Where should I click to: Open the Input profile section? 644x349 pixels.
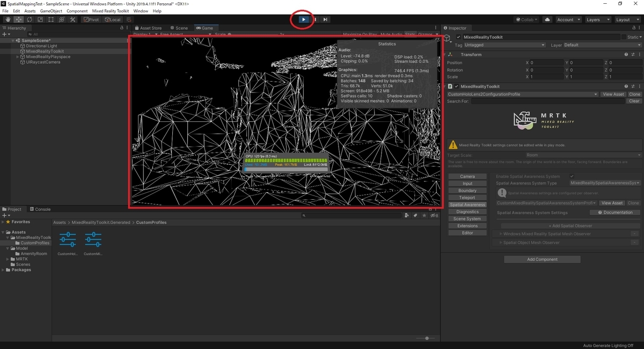(x=467, y=184)
